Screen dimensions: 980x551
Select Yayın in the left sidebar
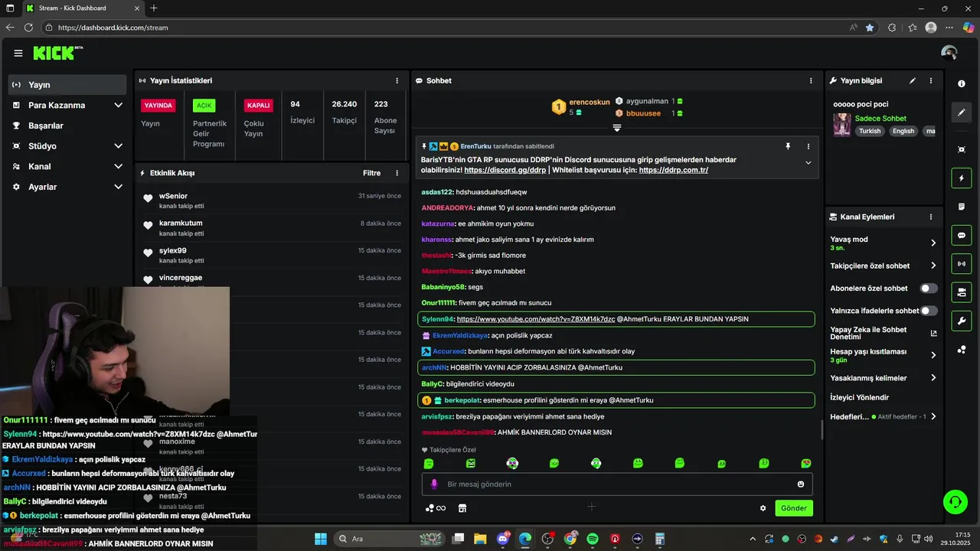click(67, 85)
